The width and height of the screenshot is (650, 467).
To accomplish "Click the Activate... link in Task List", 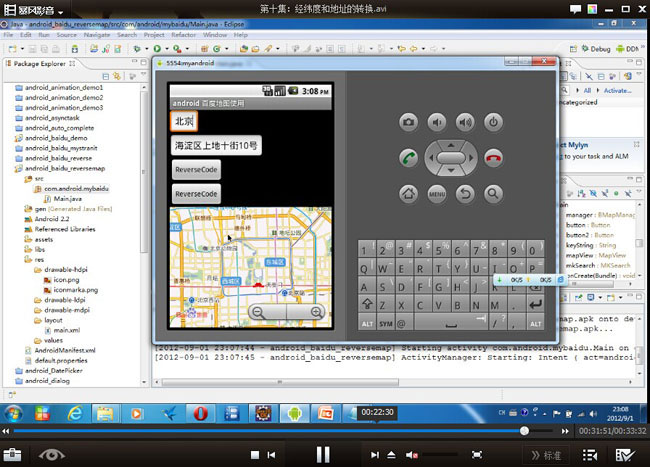I will point(617,90).
